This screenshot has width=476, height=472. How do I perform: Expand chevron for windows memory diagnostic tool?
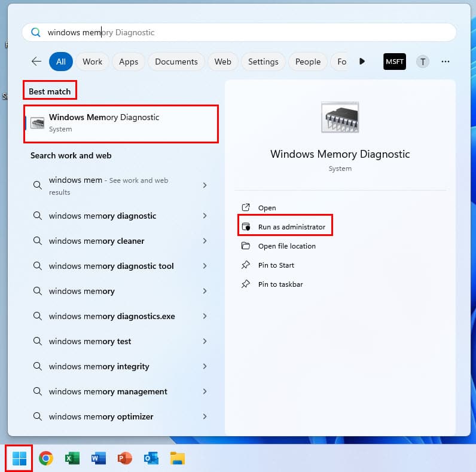pyautogui.click(x=205, y=266)
